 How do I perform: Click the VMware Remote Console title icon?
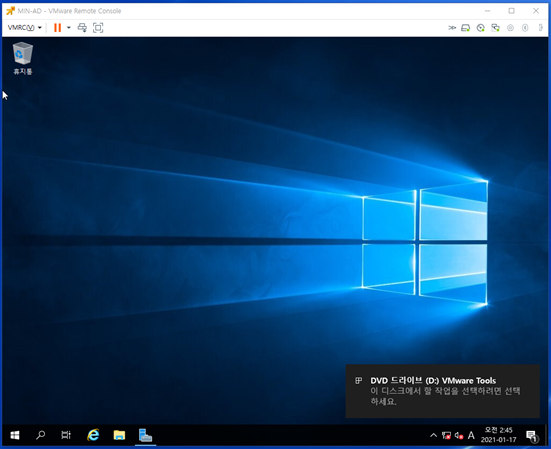10,11
